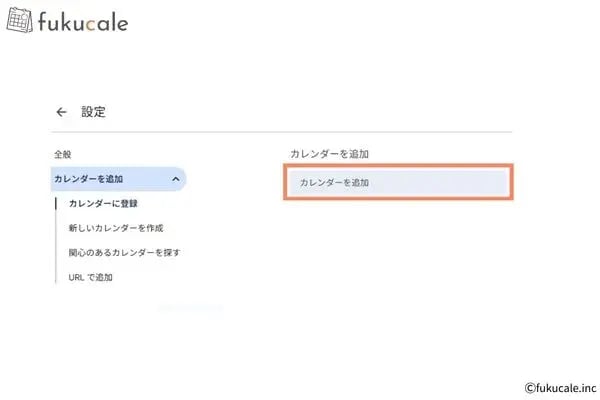Click the orange-outlined カレンダーを追加 field

coord(398,183)
